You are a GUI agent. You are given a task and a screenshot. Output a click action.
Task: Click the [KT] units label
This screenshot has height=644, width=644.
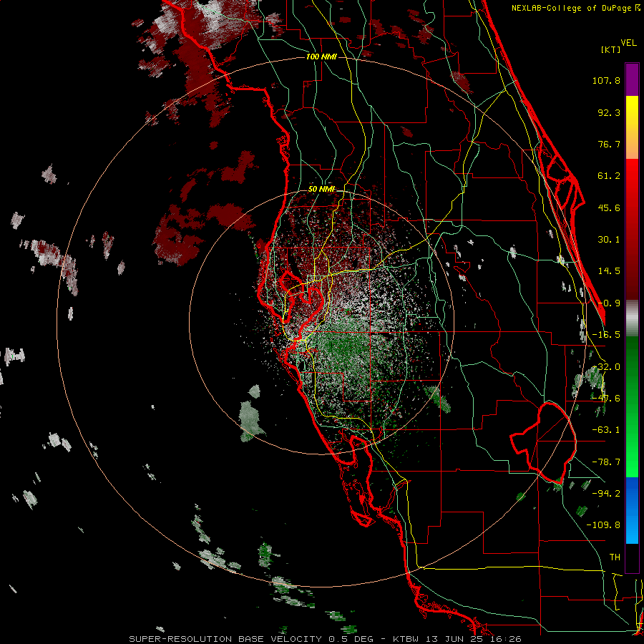click(611, 49)
